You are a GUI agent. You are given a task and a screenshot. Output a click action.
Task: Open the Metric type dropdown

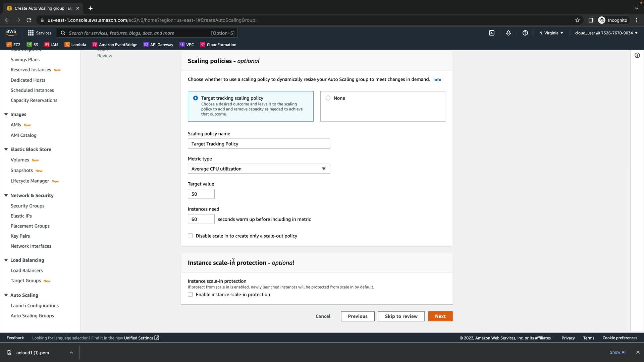[x=259, y=169]
